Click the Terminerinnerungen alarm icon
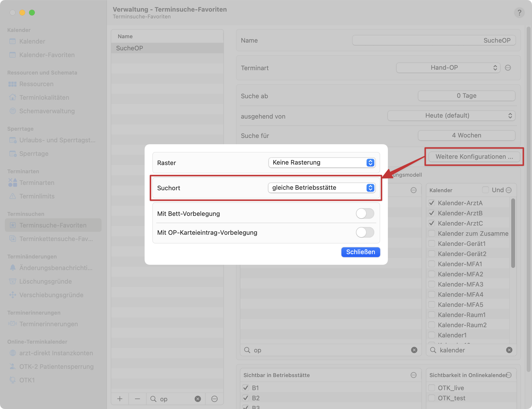The image size is (532, 409). pyautogui.click(x=12, y=324)
